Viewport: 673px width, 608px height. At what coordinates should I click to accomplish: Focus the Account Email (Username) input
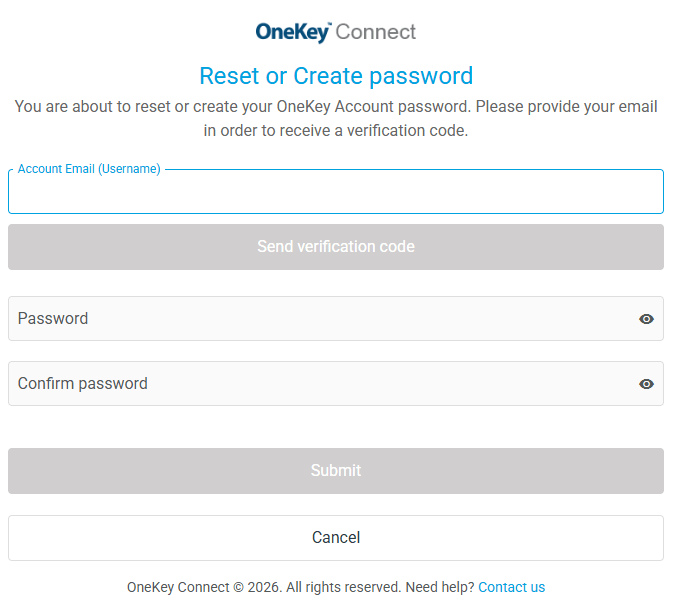coord(336,194)
